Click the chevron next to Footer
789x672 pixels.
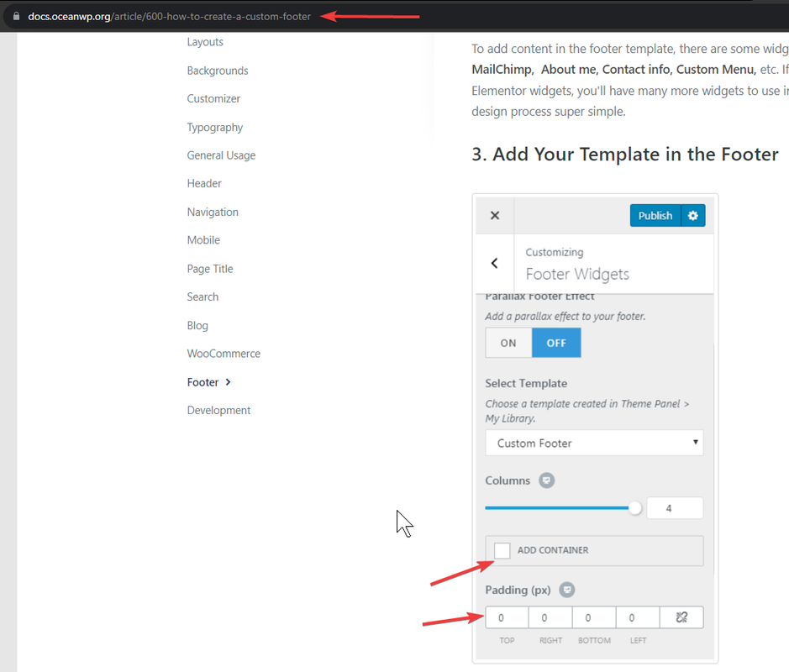(x=228, y=382)
